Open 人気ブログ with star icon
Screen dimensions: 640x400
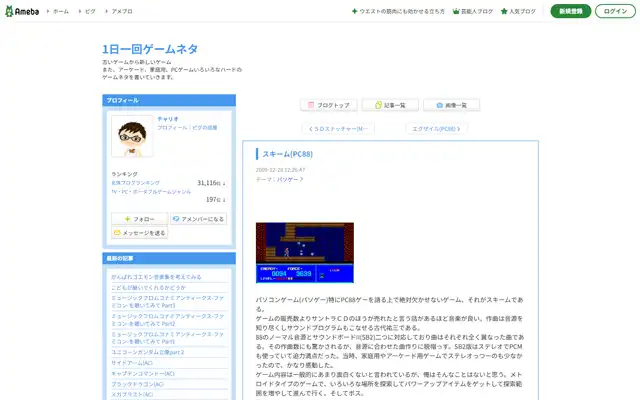[518, 11]
